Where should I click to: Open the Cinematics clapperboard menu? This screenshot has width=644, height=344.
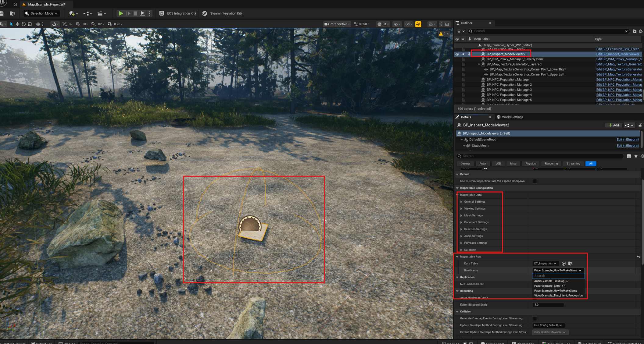102,13
